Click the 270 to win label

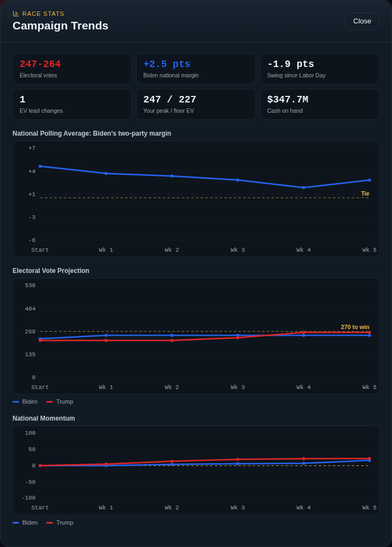tap(355, 327)
